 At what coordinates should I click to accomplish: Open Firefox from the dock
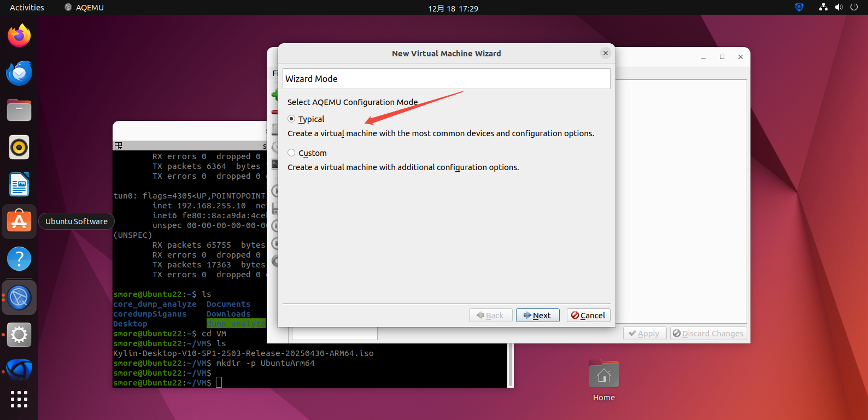click(x=19, y=36)
